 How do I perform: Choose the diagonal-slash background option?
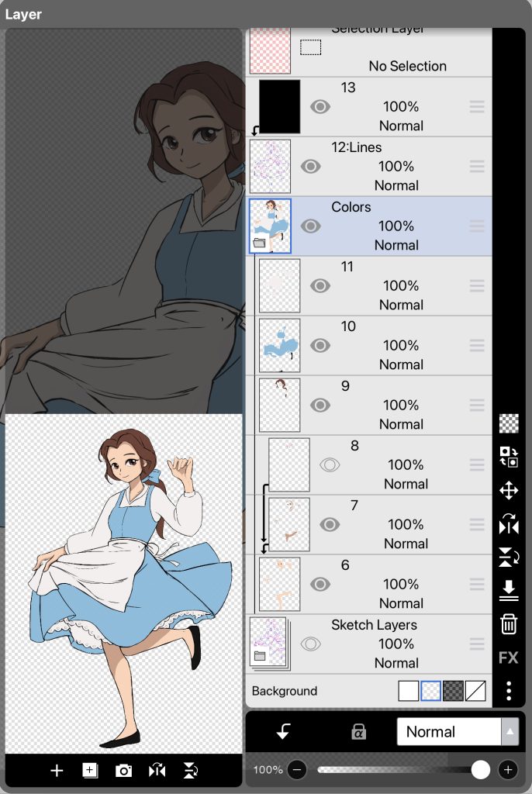pyautogui.click(x=475, y=691)
